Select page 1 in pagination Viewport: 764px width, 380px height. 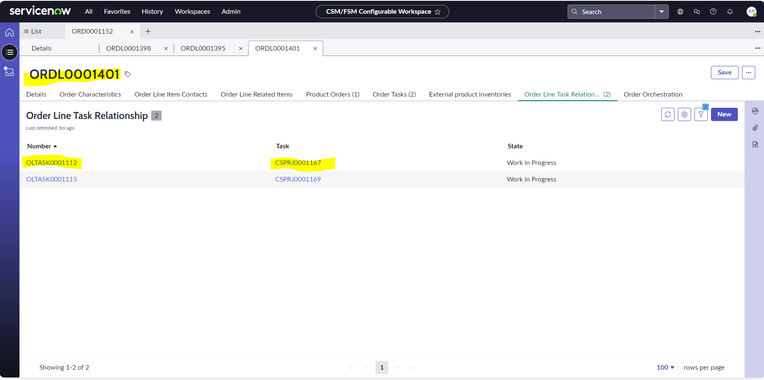[382, 367]
